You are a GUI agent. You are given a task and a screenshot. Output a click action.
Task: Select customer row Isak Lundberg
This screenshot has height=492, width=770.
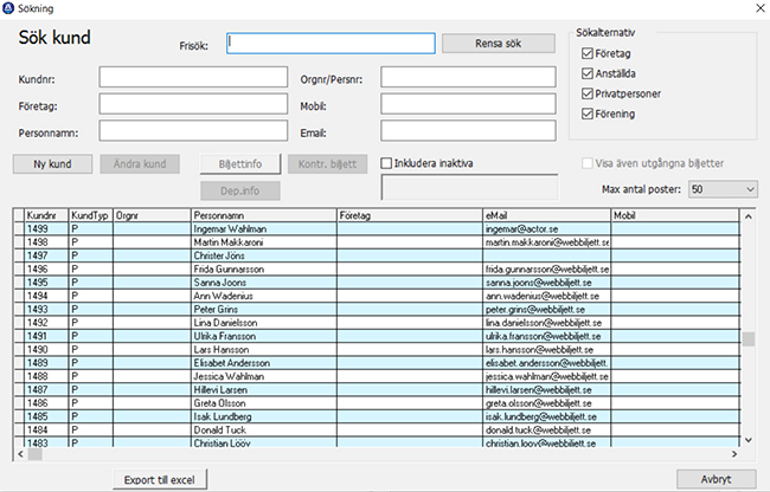[x=376, y=416]
